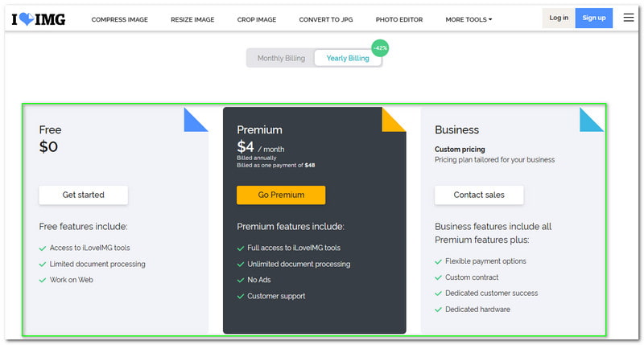
Task: Click 'Limited document processing' feature
Action: point(97,265)
